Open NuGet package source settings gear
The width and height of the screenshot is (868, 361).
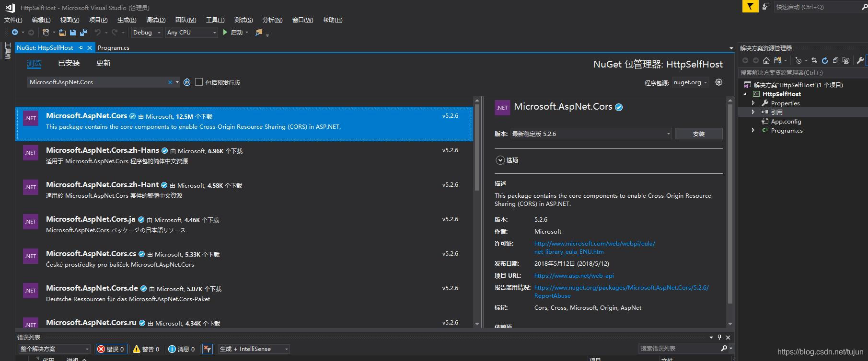click(x=719, y=82)
